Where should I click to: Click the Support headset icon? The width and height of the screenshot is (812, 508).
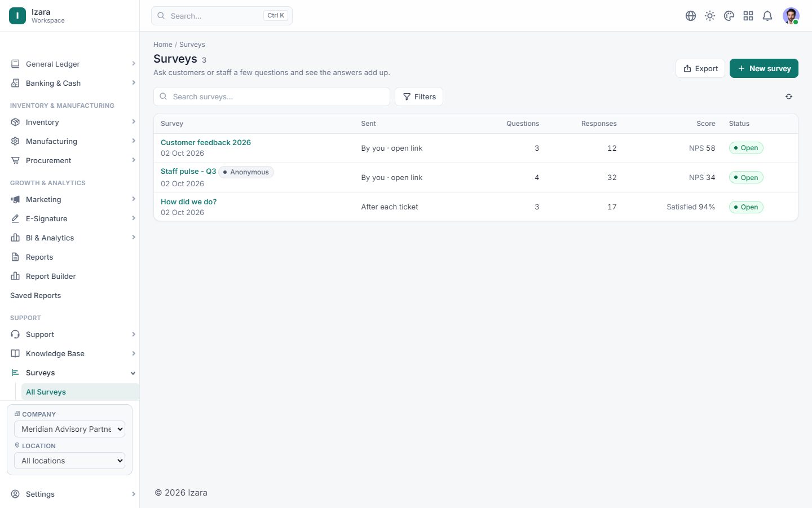(x=15, y=334)
